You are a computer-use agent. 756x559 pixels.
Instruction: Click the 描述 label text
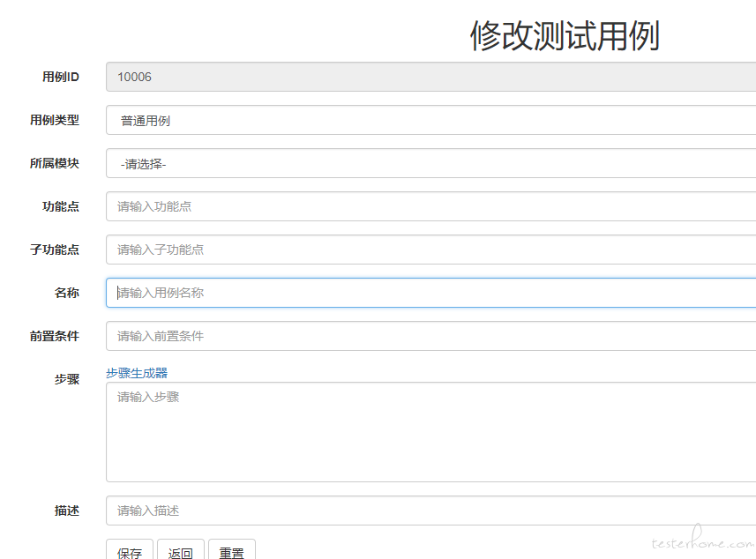tap(67, 511)
